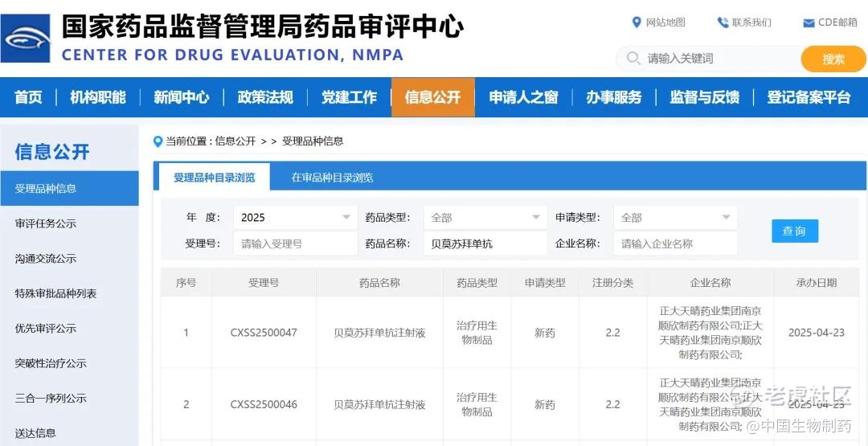Open the 新闻中心 menu
This screenshot has width=868, height=446.
[182, 97]
